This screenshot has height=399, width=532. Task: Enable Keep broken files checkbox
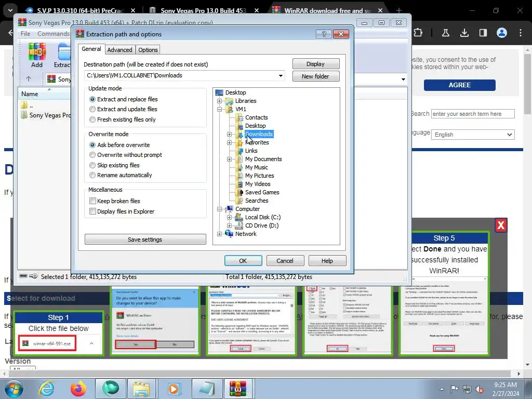pos(92,201)
